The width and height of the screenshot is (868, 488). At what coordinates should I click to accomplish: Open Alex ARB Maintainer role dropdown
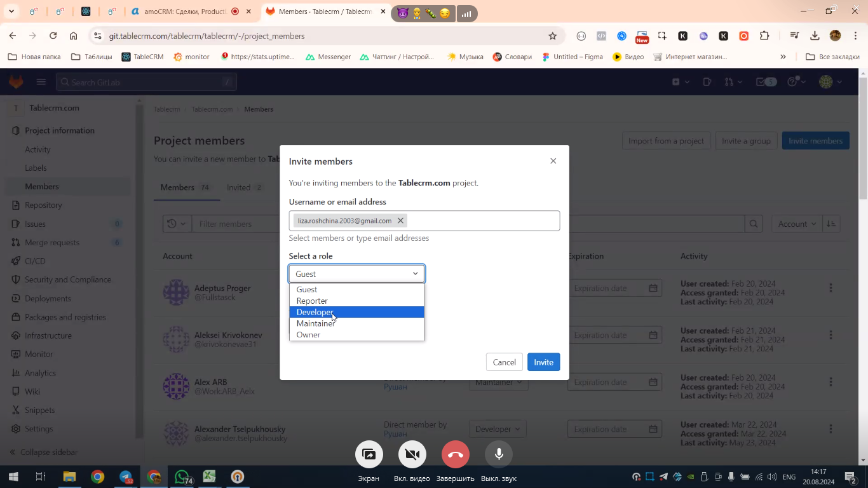point(498,382)
